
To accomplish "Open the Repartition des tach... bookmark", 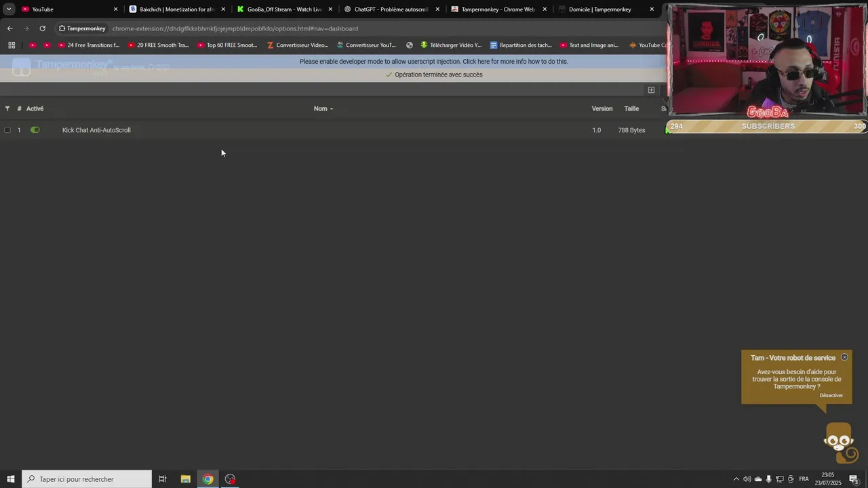I will (x=521, y=45).
